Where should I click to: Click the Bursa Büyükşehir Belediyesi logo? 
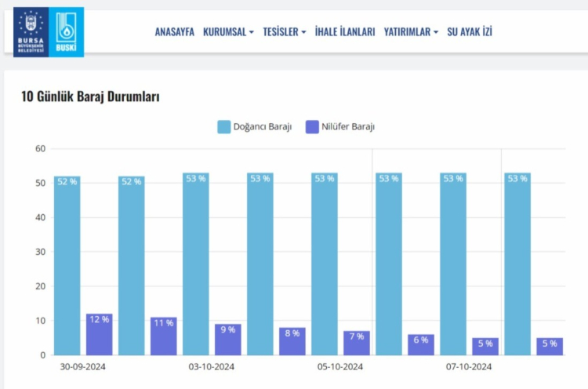[x=31, y=32]
